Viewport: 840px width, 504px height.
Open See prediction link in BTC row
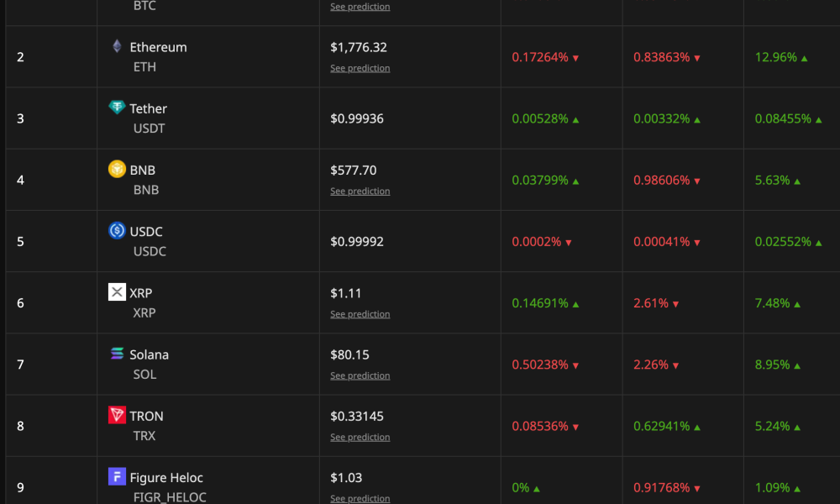pyautogui.click(x=360, y=7)
